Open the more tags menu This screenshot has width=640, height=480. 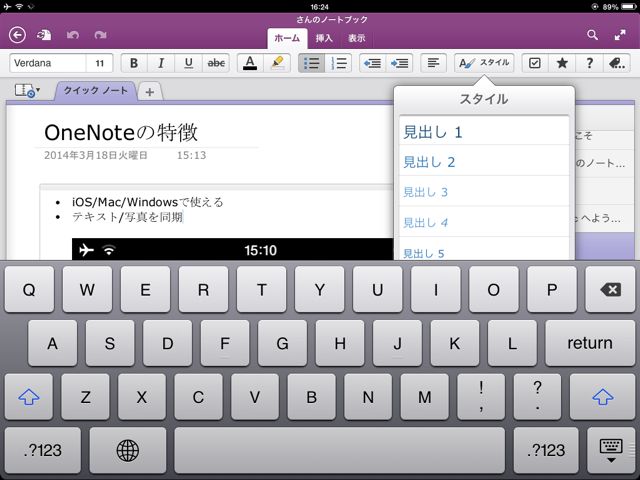pos(617,63)
